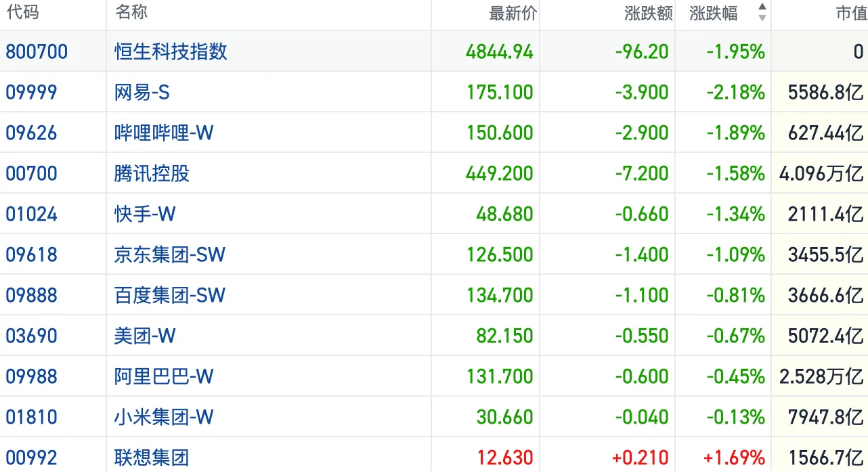This screenshot has width=868, height=471.
Task: Open 京东集团-SW details
Action: point(170,254)
